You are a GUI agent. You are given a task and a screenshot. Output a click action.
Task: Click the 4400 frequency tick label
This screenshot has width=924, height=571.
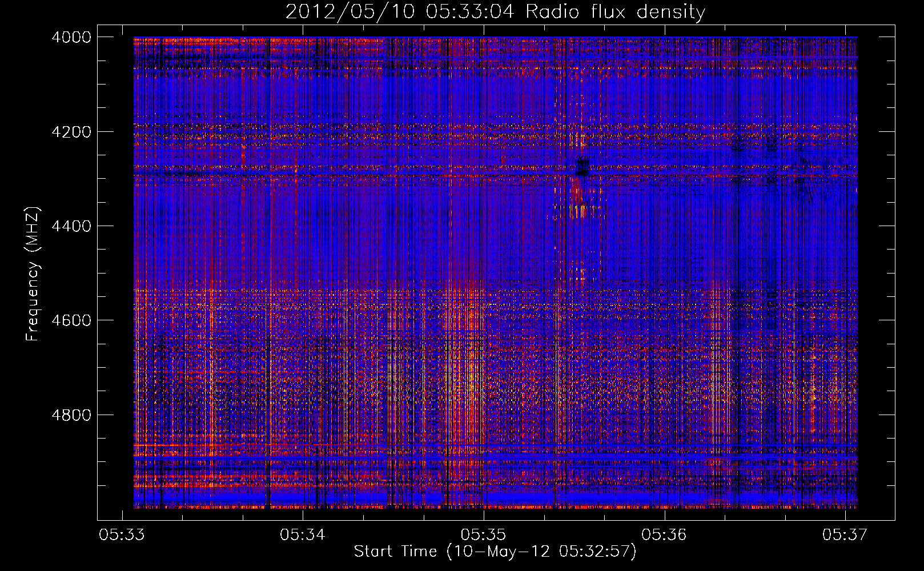tap(71, 226)
